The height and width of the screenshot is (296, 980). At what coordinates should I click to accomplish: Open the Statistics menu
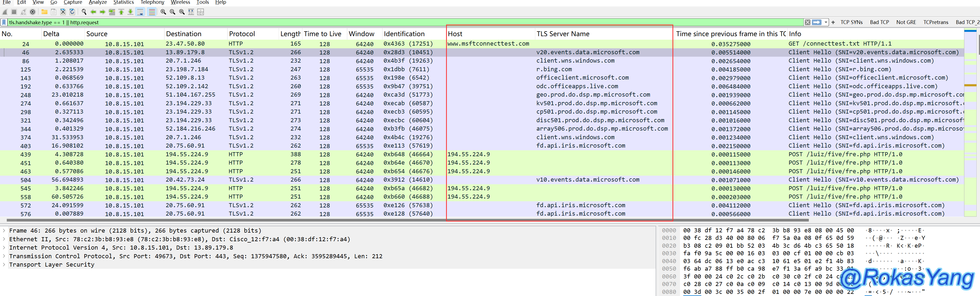[123, 2]
